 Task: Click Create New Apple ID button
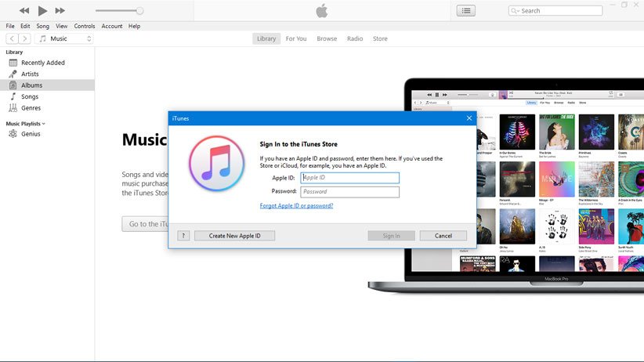pos(234,236)
